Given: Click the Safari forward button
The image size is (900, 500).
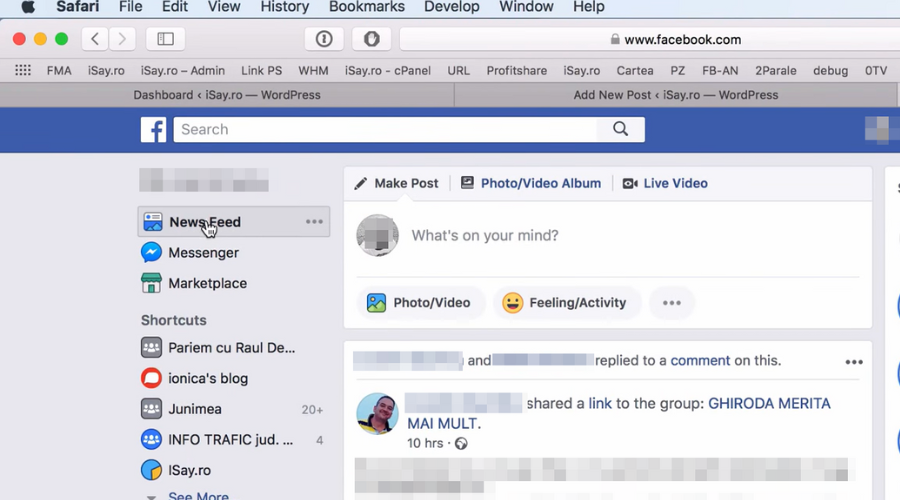Looking at the screenshot, I should (x=122, y=39).
